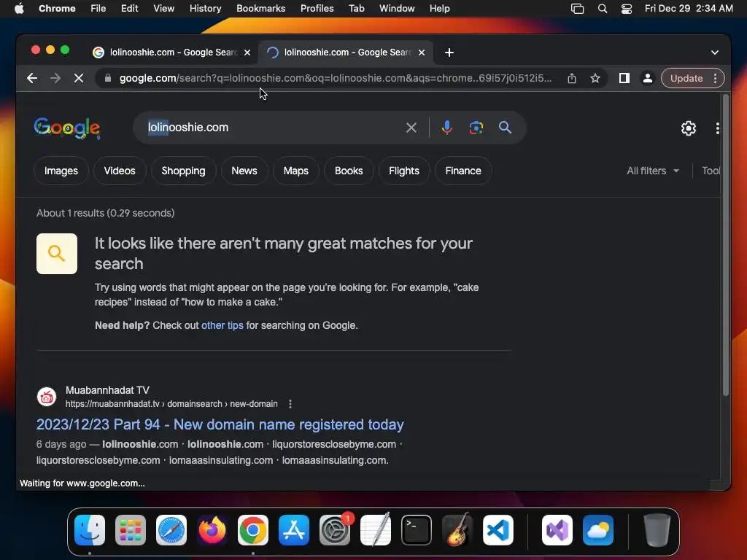View site information lock icon
This screenshot has width=747, height=560.
(x=108, y=78)
